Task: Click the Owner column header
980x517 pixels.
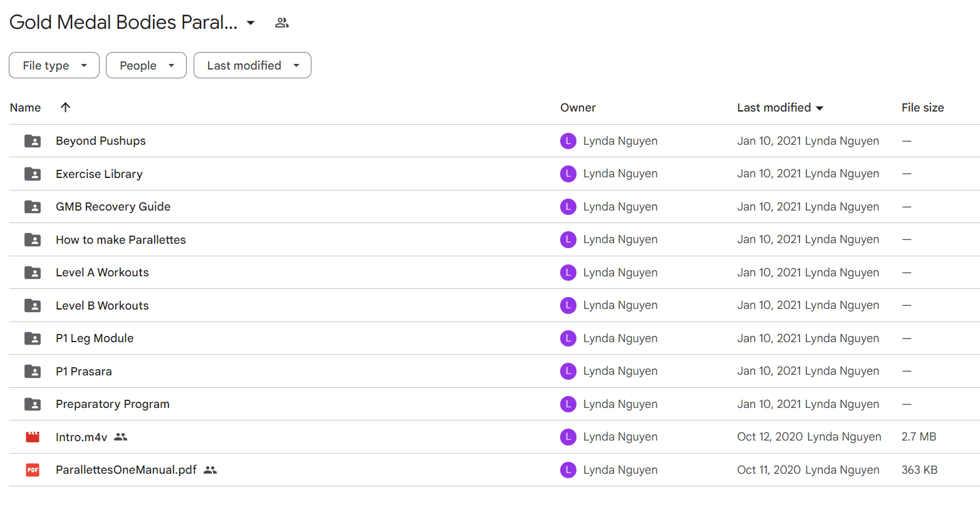Action: pos(578,108)
